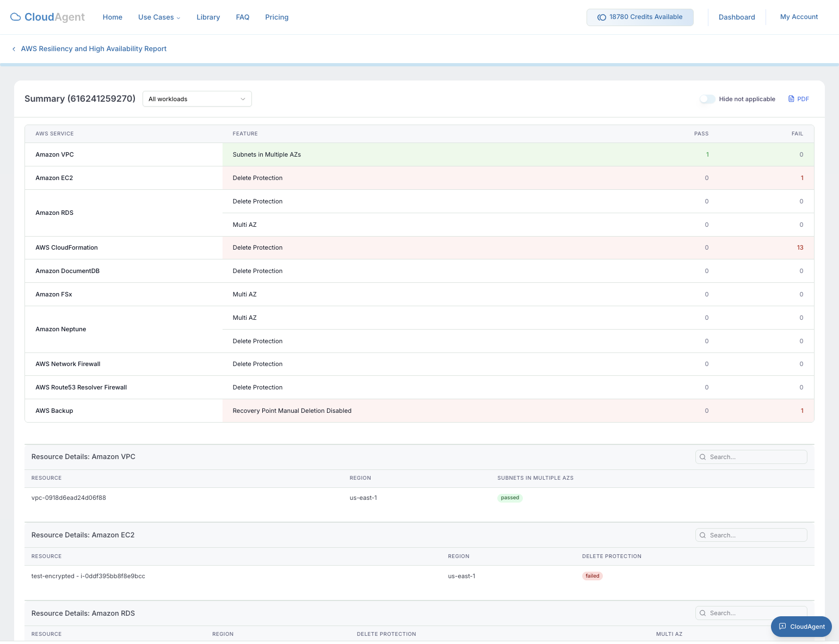The image size is (839, 644).
Task: Click the CloudAgent chat bubble icon
Action: pyautogui.click(x=782, y=627)
